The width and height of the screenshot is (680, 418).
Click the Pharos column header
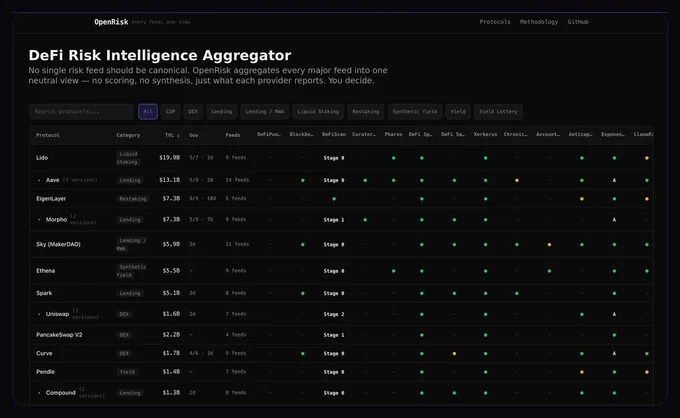point(393,134)
